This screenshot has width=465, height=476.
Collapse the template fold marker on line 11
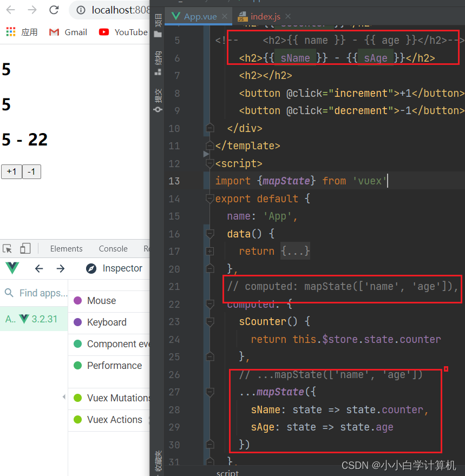click(210, 146)
